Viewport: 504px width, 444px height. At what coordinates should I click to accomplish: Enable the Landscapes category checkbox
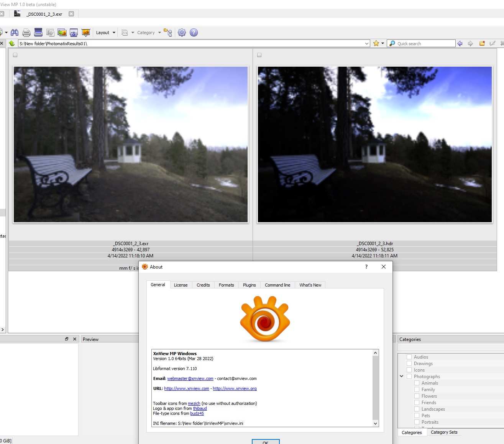tap(417, 409)
